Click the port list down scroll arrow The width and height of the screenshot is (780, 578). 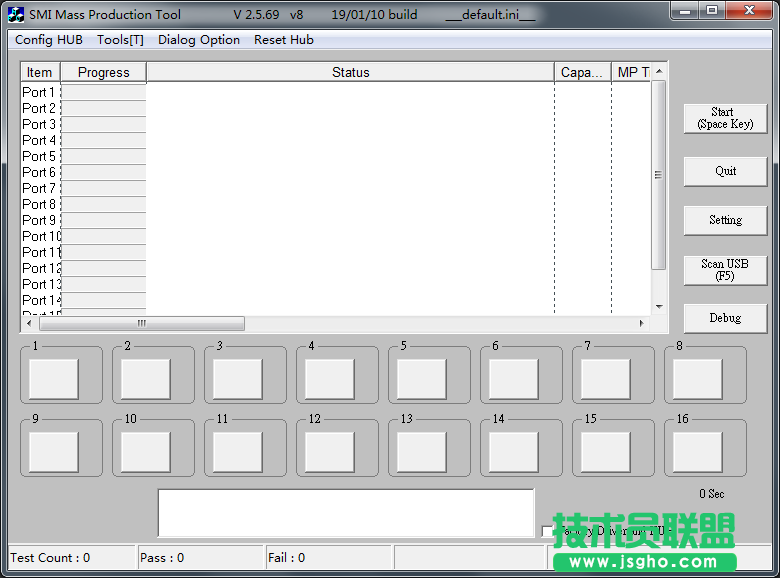659,307
